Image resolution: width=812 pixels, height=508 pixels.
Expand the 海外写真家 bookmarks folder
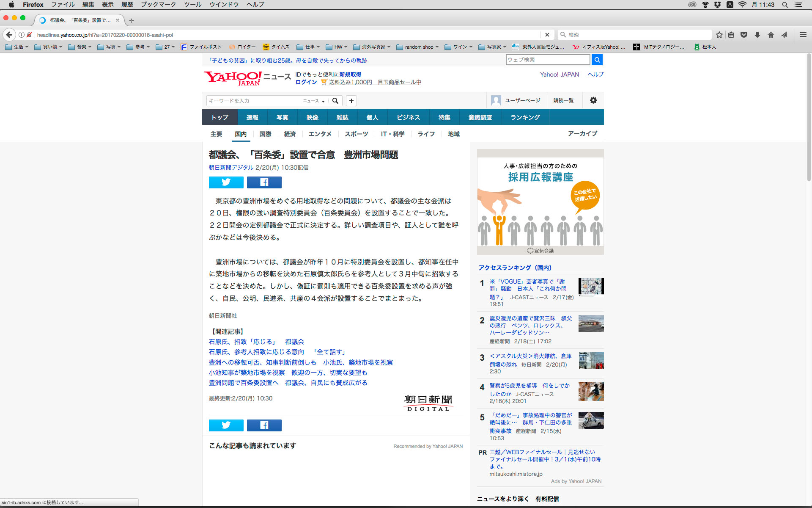tap(372, 47)
